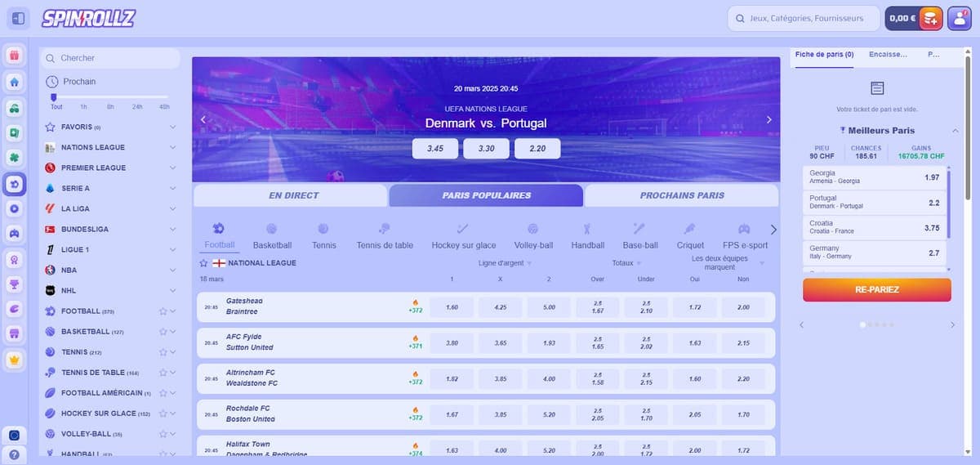Screen dimensions: 980x465
Task: Switch to PARIS POPULAIRES tab
Action: (x=486, y=195)
